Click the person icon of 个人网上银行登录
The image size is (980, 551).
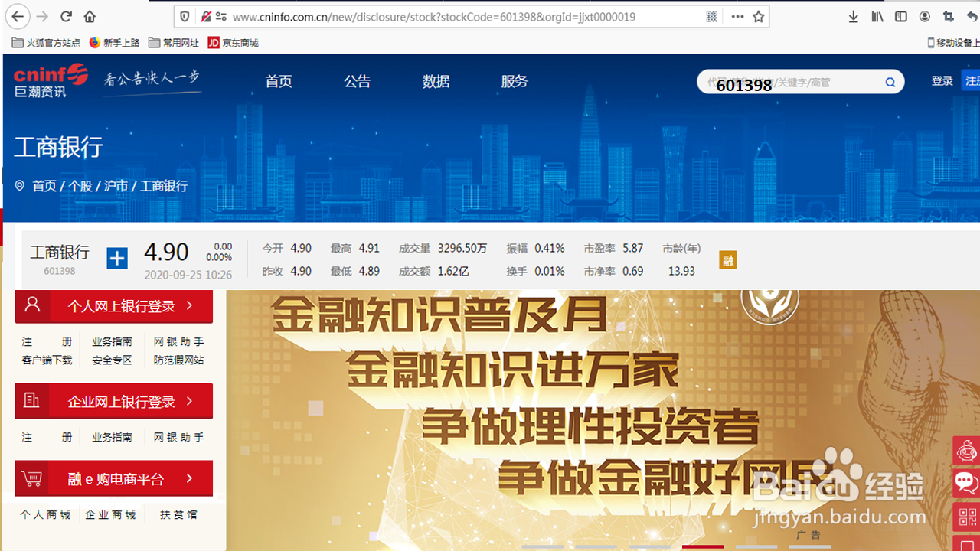point(32,305)
